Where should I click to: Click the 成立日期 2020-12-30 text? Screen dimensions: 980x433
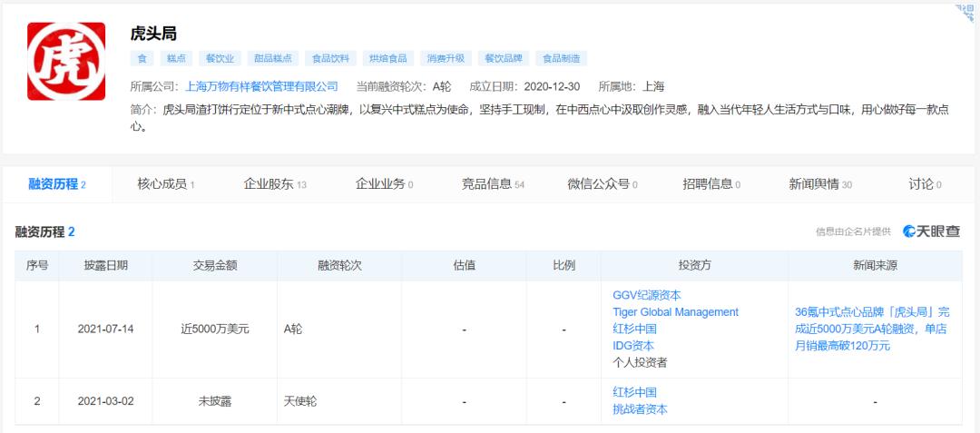tap(527, 86)
